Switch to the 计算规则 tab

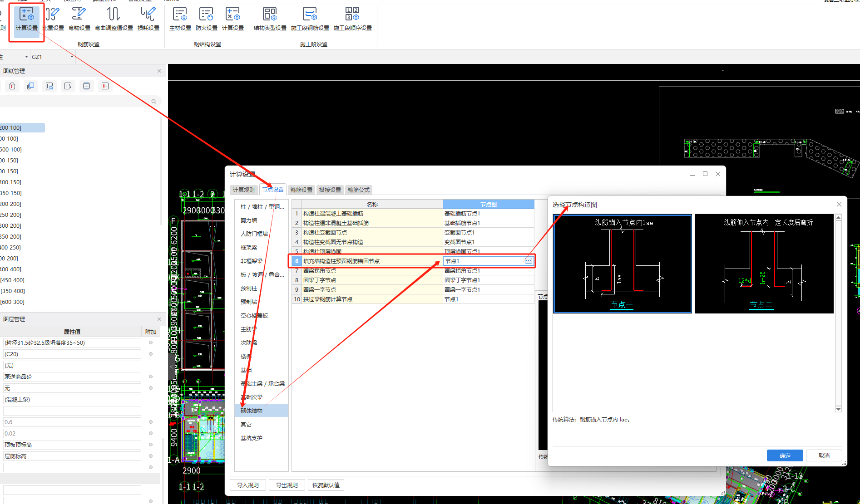point(244,190)
